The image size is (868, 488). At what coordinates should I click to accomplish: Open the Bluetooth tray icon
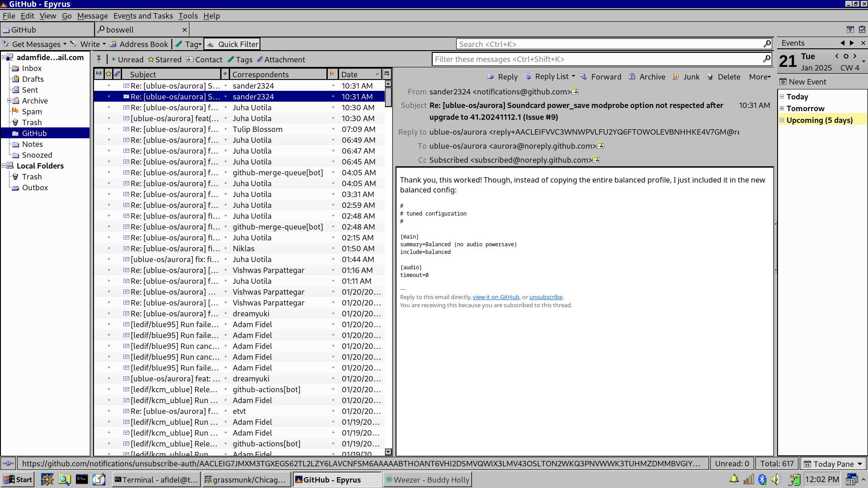(x=762, y=479)
